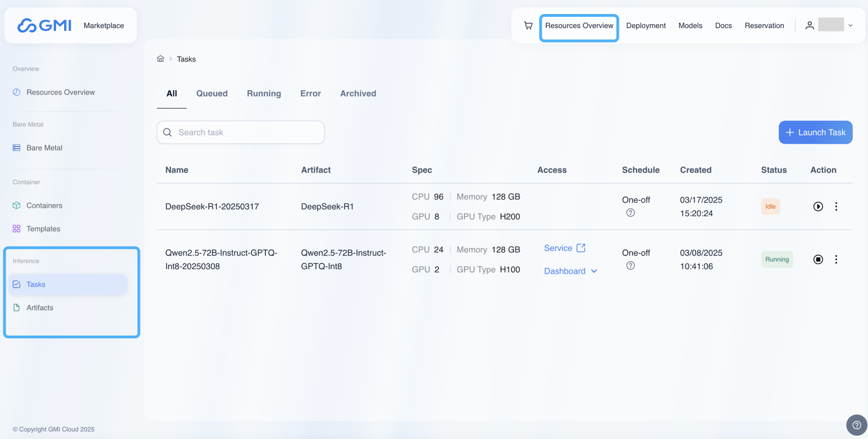The image size is (868, 439).
Task: Click the Launch Task button
Action: pyautogui.click(x=816, y=132)
